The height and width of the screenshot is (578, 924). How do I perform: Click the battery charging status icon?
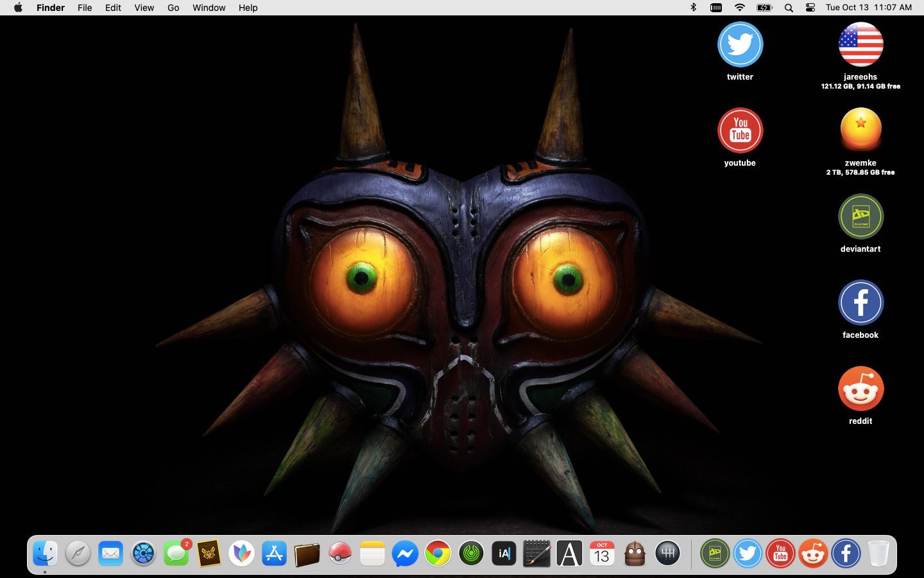pos(764,8)
